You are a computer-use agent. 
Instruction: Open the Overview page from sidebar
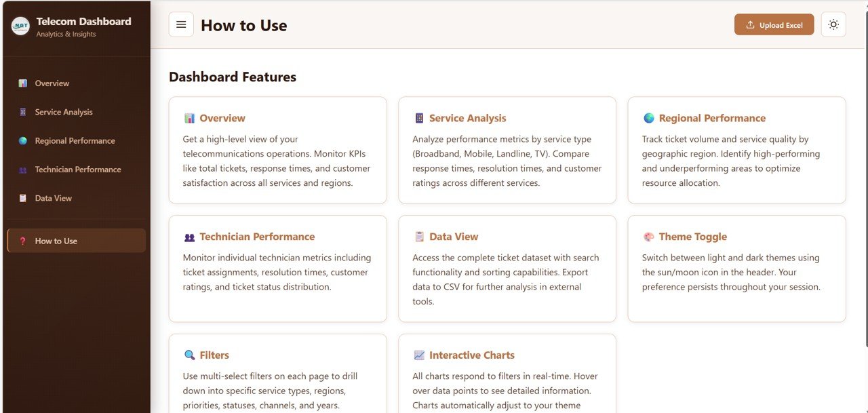(52, 83)
